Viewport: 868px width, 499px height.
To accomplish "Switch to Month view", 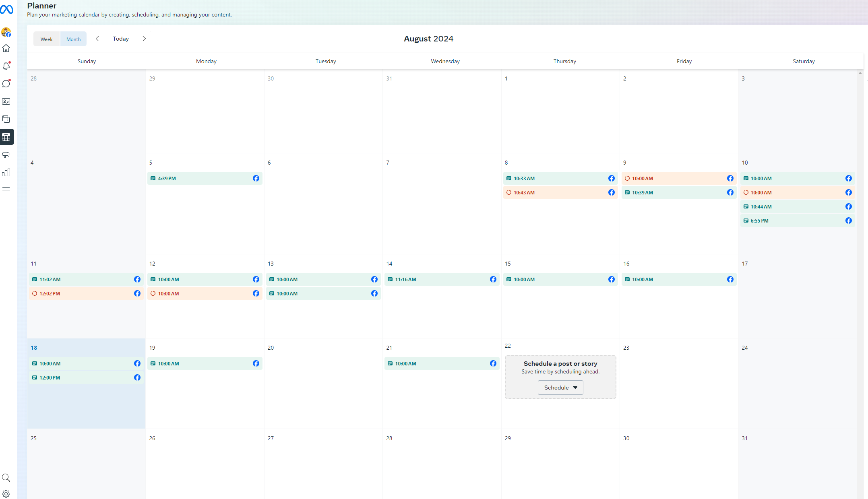I will (73, 39).
